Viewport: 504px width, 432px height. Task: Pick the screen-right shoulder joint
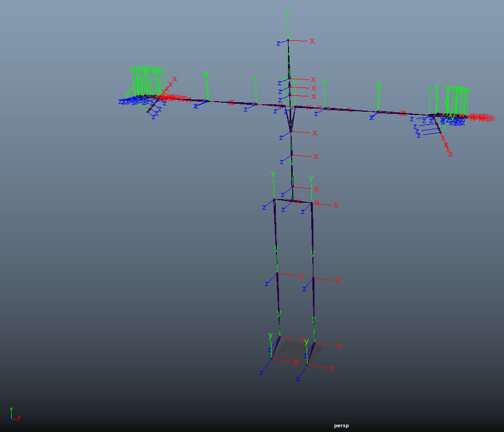pyautogui.click(x=325, y=108)
